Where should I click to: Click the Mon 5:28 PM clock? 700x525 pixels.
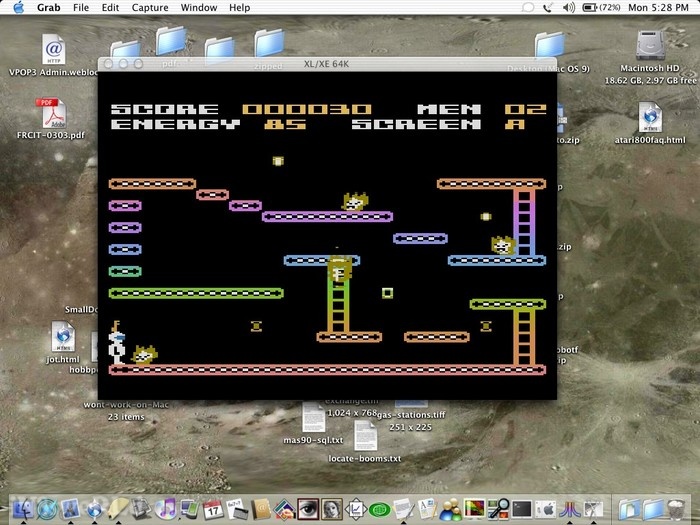(x=658, y=8)
